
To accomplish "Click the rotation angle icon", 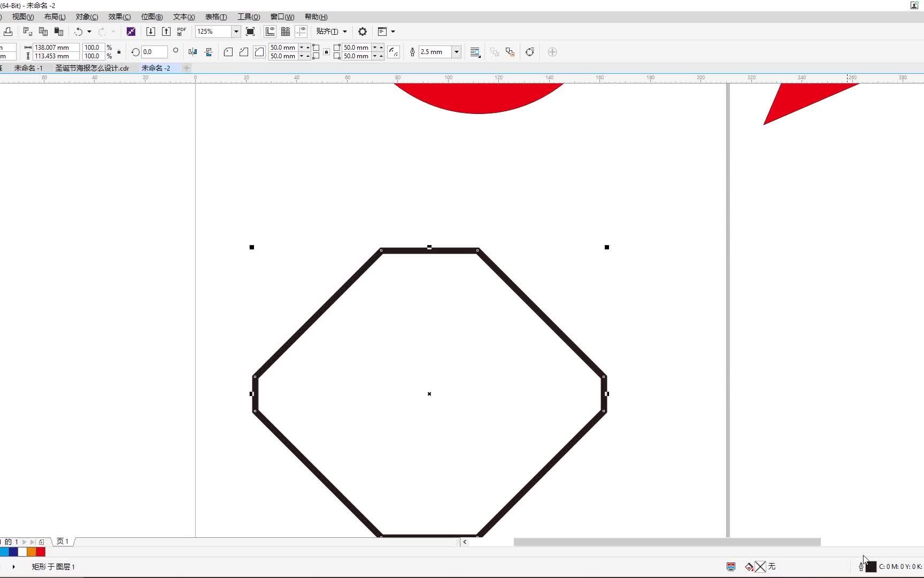I will pos(135,52).
